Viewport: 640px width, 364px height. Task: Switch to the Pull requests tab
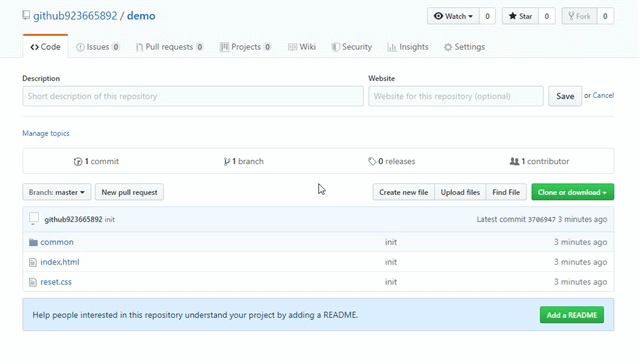169,47
